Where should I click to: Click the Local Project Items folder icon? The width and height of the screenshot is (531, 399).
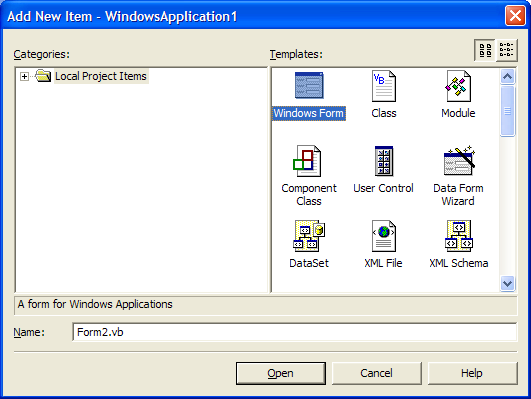click(43, 76)
